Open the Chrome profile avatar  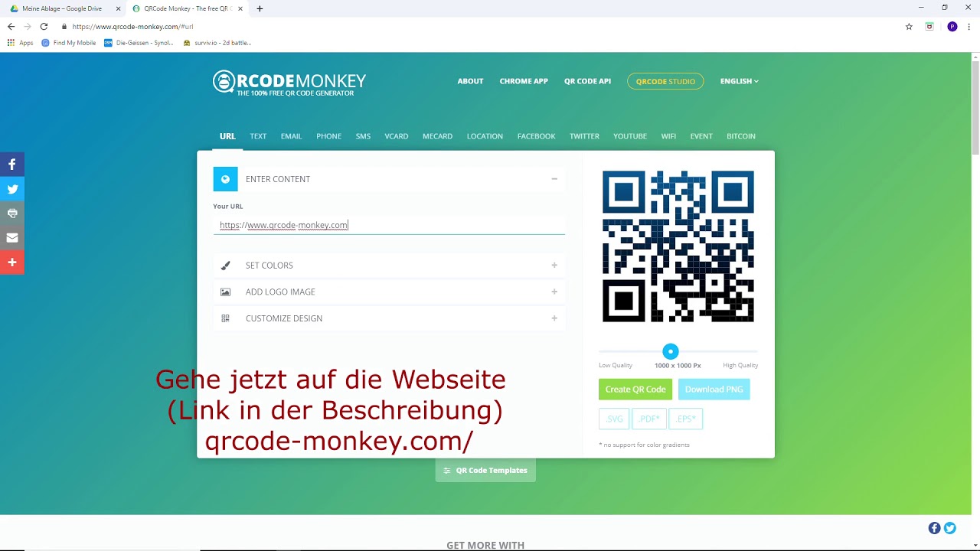[x=952, y=26]
